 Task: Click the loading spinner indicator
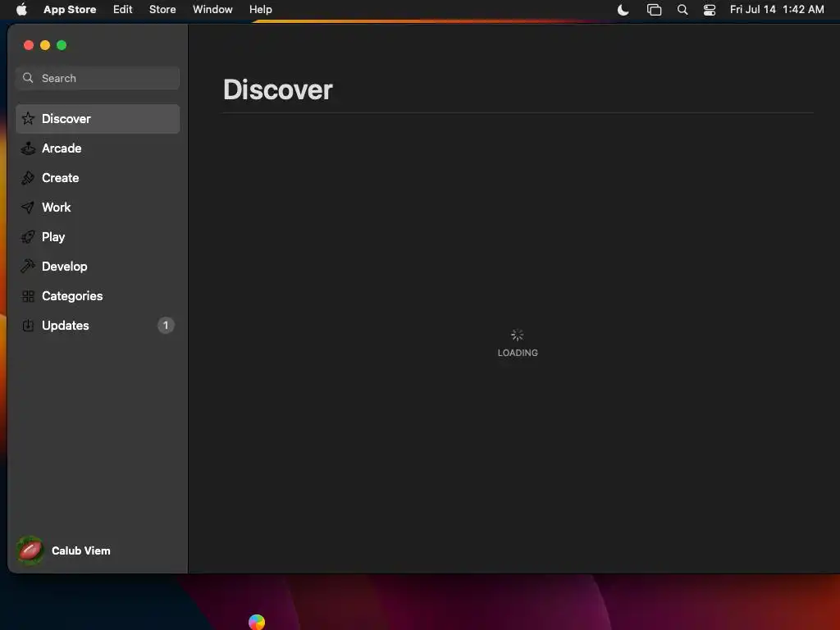tap(517, 335)
